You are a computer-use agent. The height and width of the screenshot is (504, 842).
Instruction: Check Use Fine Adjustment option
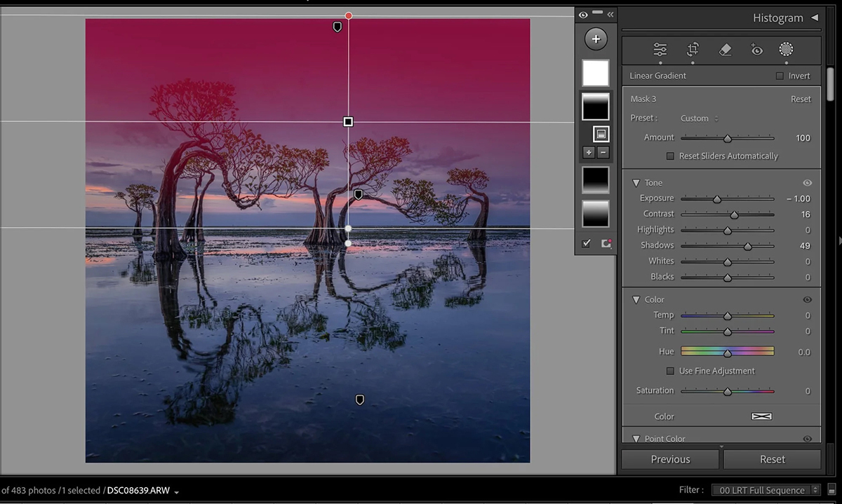tap(670, 371)
